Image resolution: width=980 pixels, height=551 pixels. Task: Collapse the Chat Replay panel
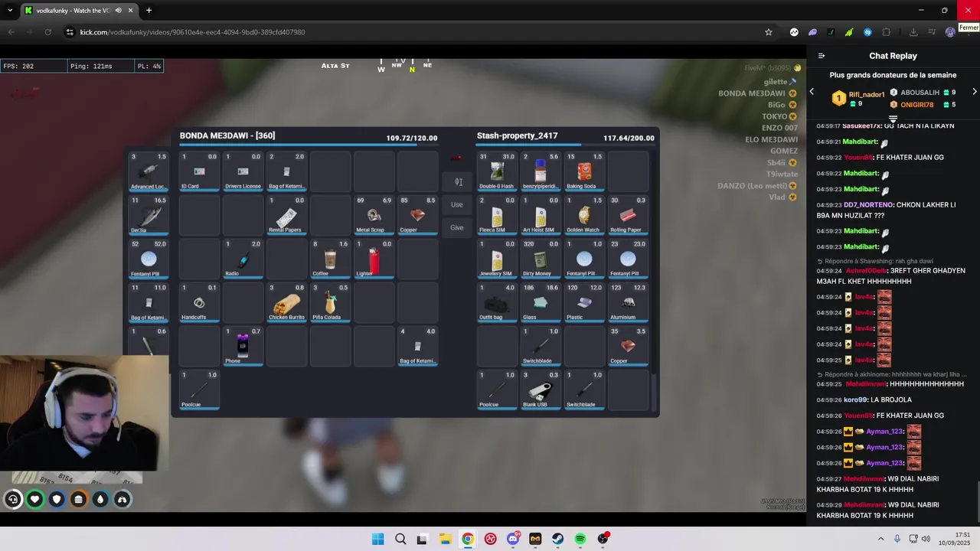822,56
